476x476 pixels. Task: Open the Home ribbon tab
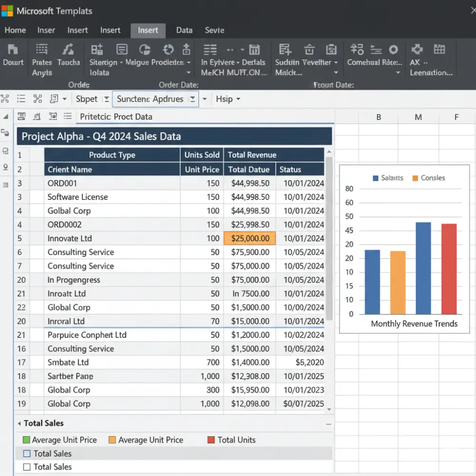click(x=15, y=30)
